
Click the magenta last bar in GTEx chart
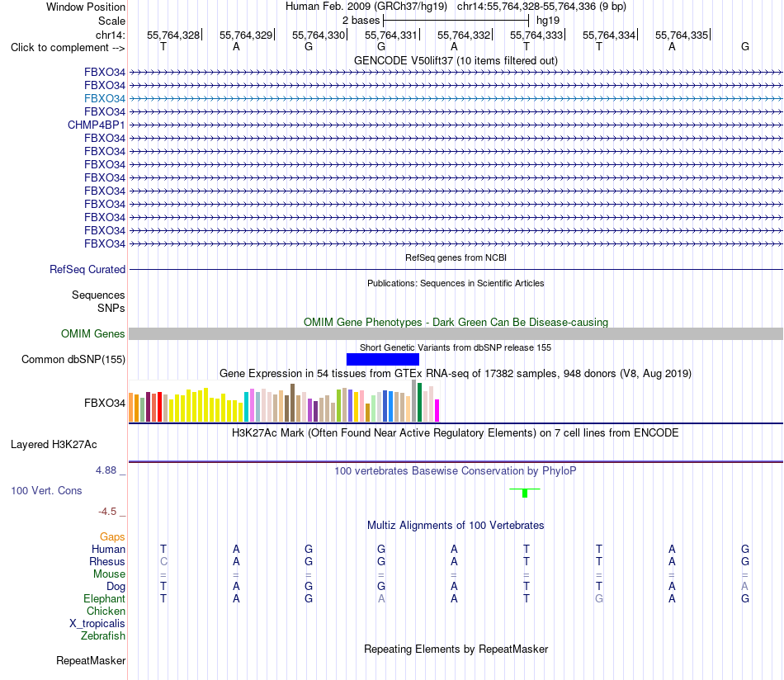[x=437, y=410]
